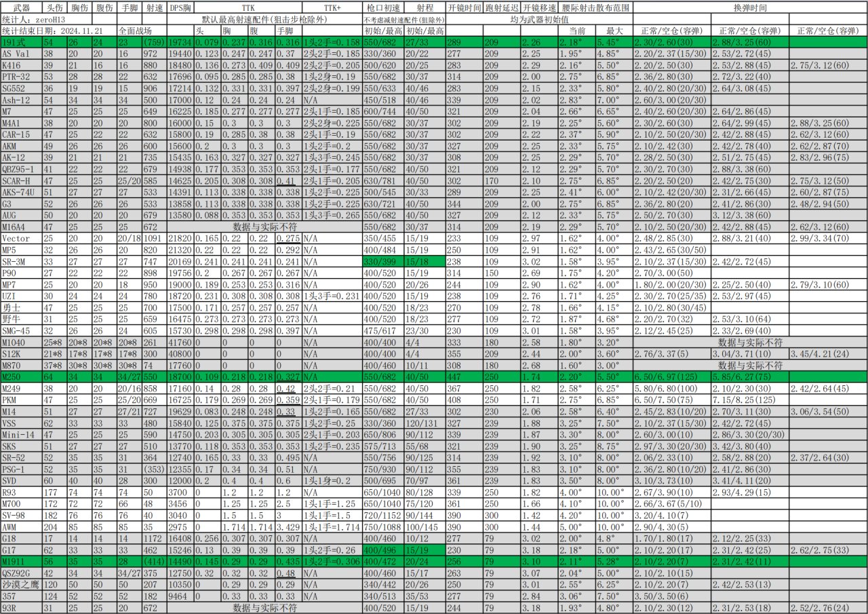
Task: Select the SR-3M weapon cell
Action: coord(20,261)
